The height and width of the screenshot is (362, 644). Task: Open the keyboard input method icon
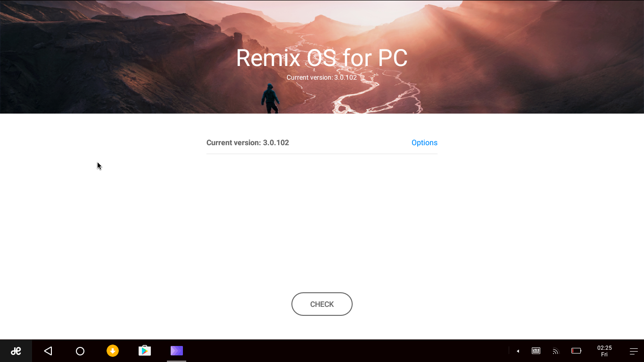tap(536, 351)
